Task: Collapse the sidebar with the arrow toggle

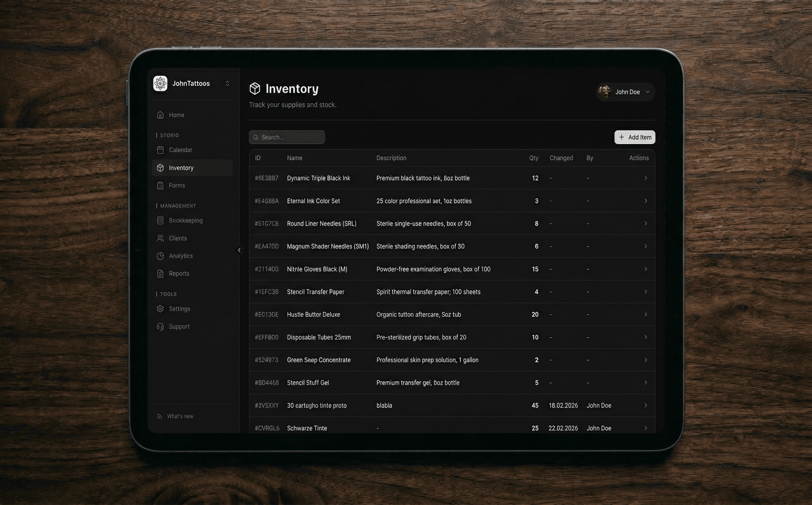Action: tap(239, 250)
